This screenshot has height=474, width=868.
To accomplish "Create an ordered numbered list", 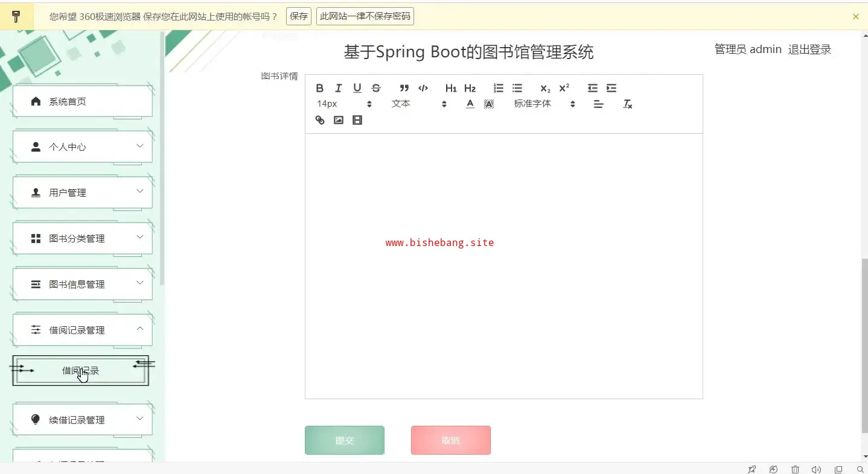I will click(x=499, y=88).
